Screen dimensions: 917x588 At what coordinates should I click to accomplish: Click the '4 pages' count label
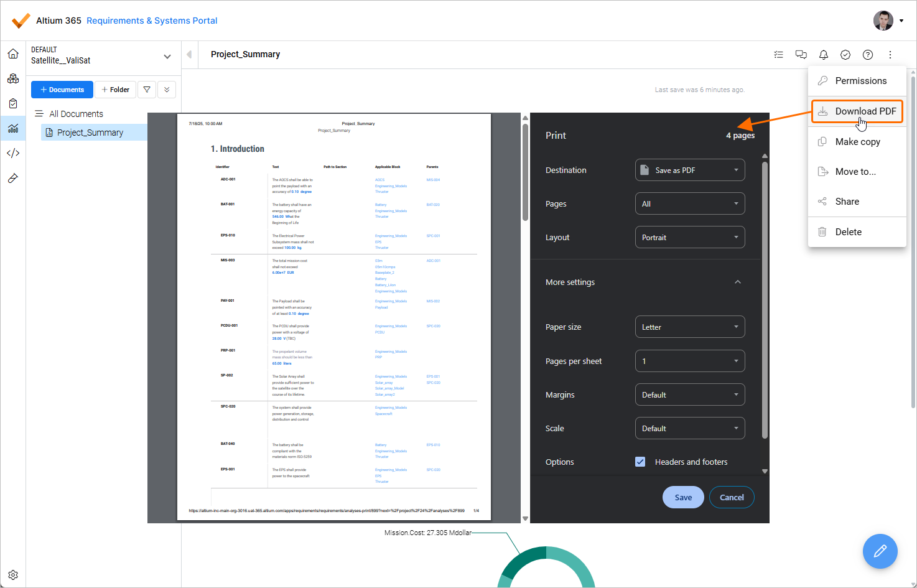[740, 135]
